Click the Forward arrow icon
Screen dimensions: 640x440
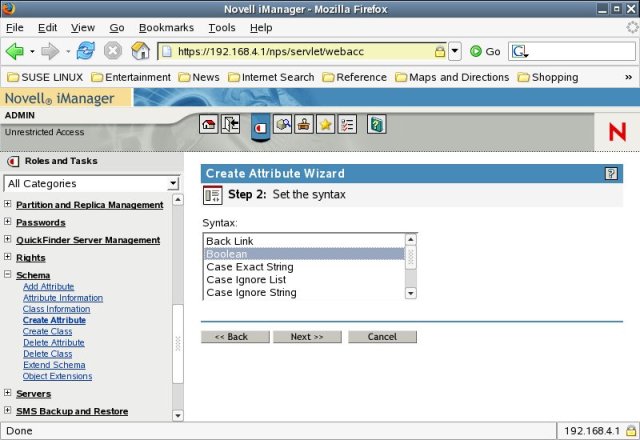tap(50, 51)
